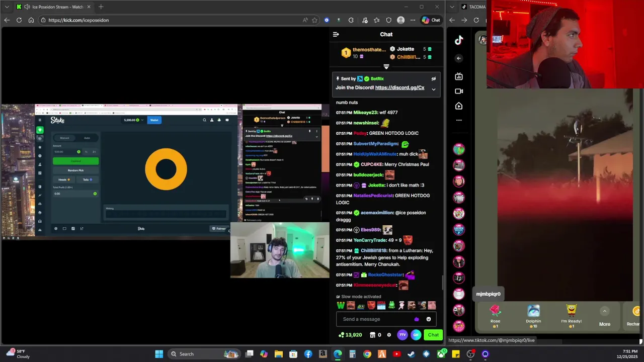Click the Heads option in Stake
Viewport: 644px width, 362px height.
point(64,179)
